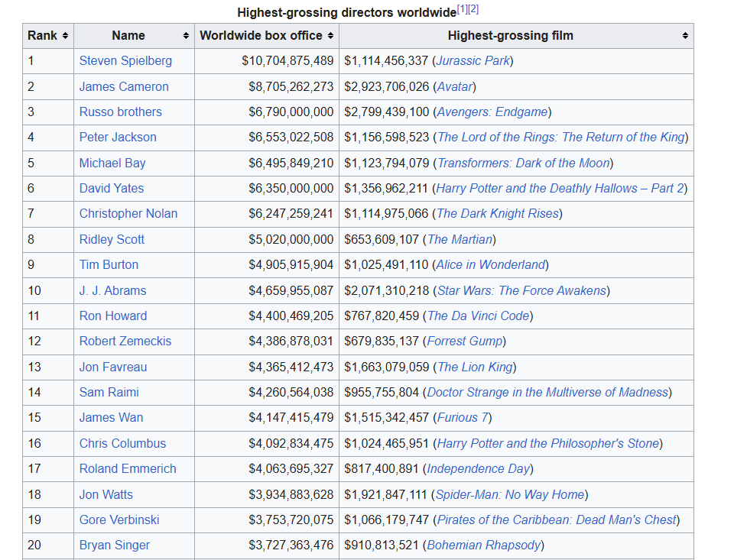Sort by Highest-grossing film arrows

[x=685, y=36]
